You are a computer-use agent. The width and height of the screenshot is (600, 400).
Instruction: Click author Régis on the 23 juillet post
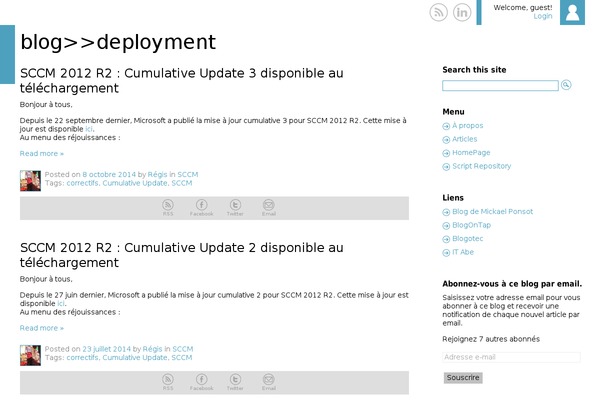tap(152, 349)
